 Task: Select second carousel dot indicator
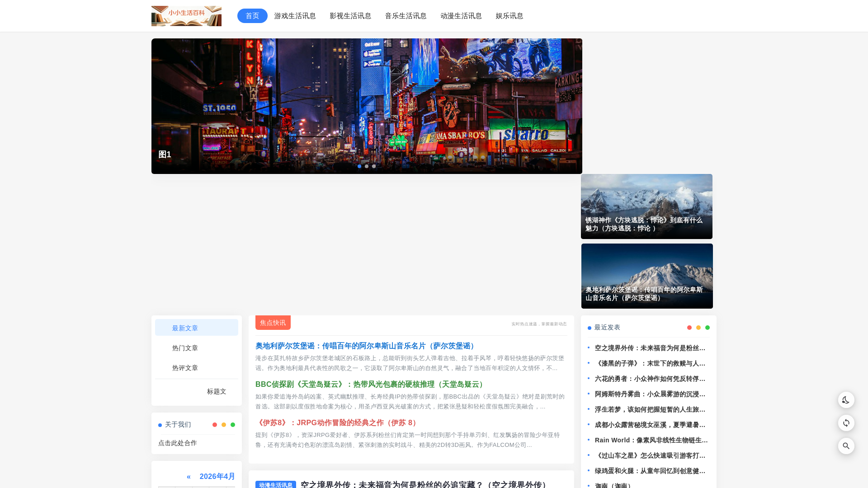point(367,166)
